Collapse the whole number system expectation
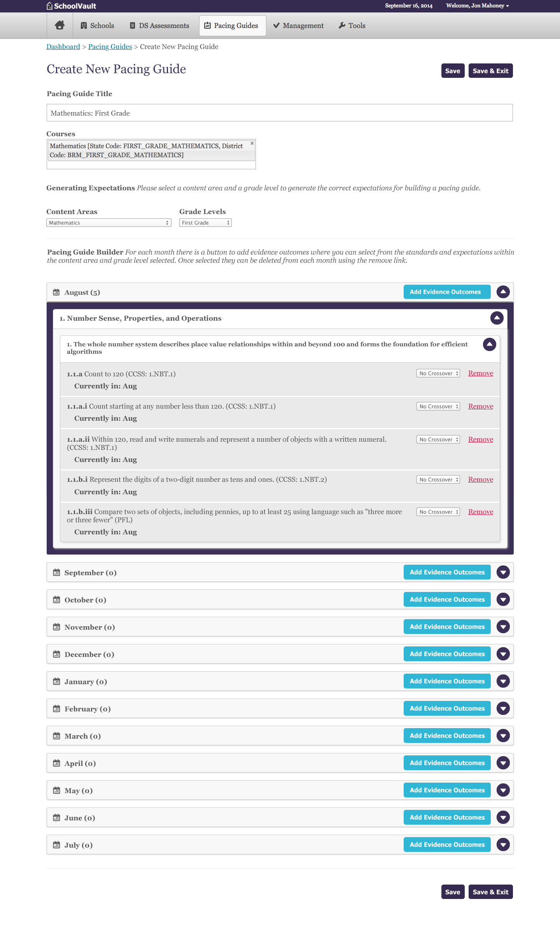 tap(489, 344)
